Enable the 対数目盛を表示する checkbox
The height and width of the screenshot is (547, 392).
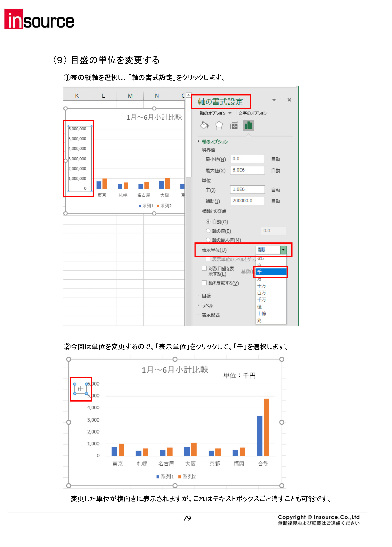pos(205,268)
